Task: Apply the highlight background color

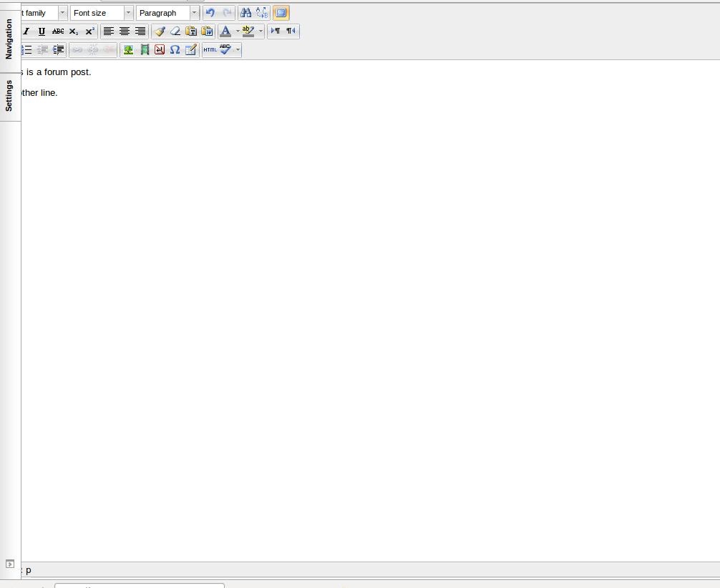Action: (x=248, y=31)
